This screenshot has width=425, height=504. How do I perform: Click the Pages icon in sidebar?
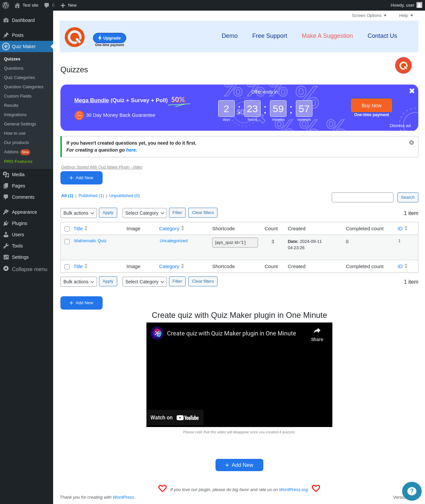coord(6,186)
